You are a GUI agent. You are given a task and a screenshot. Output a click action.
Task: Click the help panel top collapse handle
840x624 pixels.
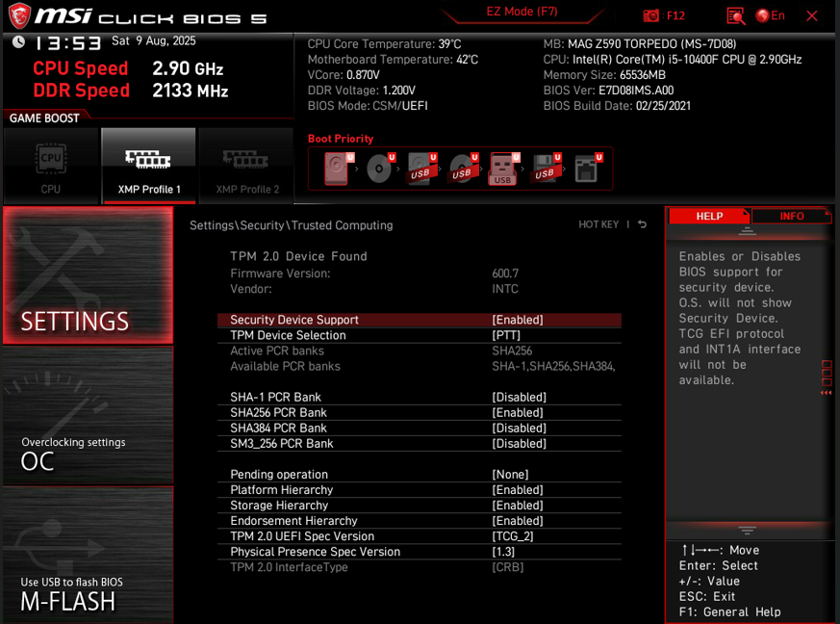click(747, 231)
